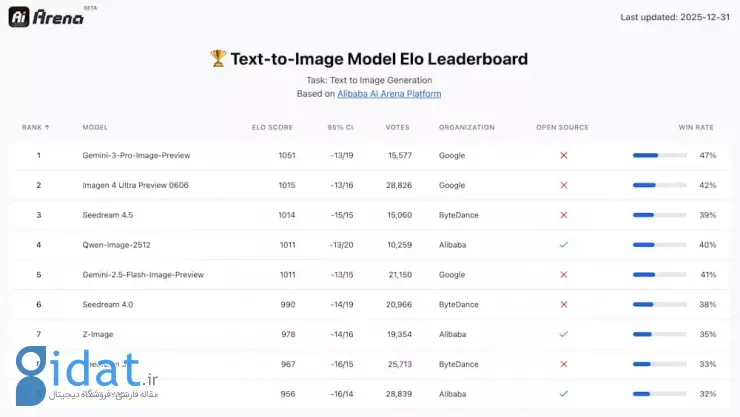Sort by the Rank column arrow
The height and width of the screenshot is (417, 740).
click(x=47, y=127)
